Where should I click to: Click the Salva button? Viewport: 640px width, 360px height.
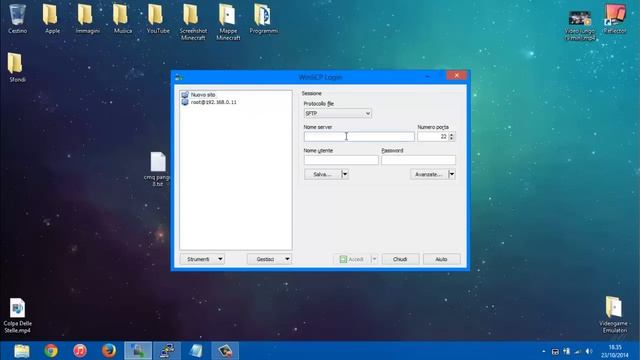(x=322, y=174)
